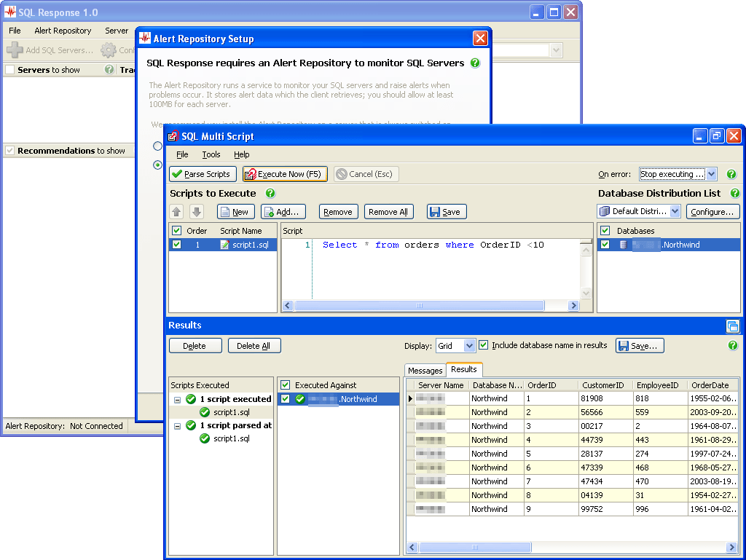This screenshot has width=746, height=560.
Task: Click script editor scroll right arrow
Action: (x=574, y=306)
